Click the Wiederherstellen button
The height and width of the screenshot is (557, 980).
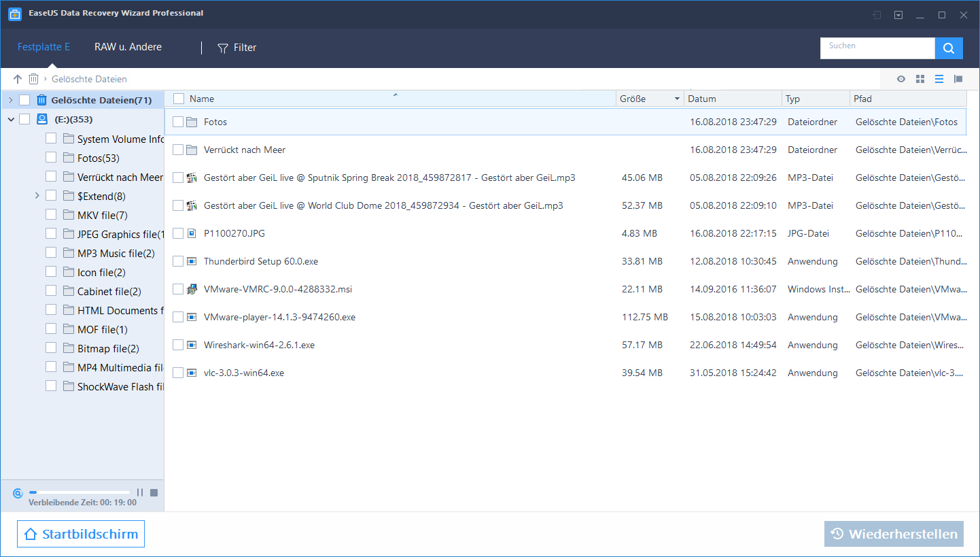(x=894, y=534)
